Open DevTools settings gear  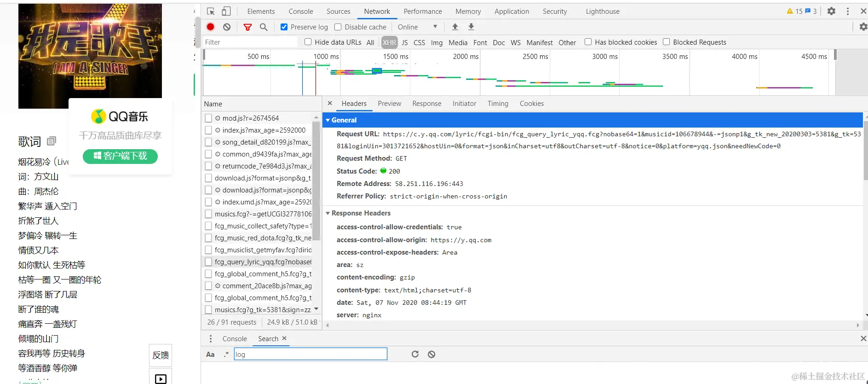831,11
